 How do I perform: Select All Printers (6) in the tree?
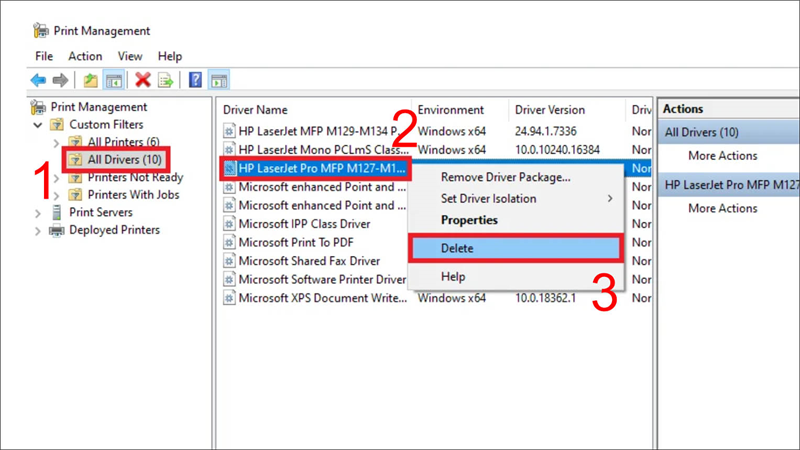coord(123,141)
